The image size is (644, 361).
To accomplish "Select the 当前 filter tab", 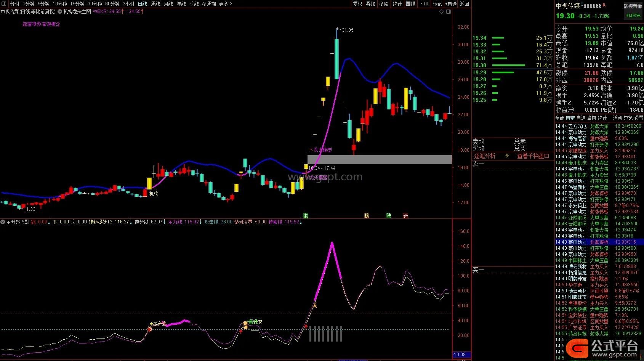I will [592, 118].
